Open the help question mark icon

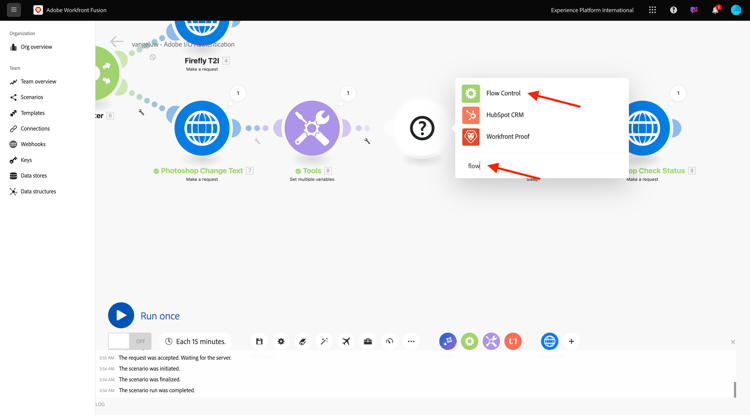click(x=673, y=10)
